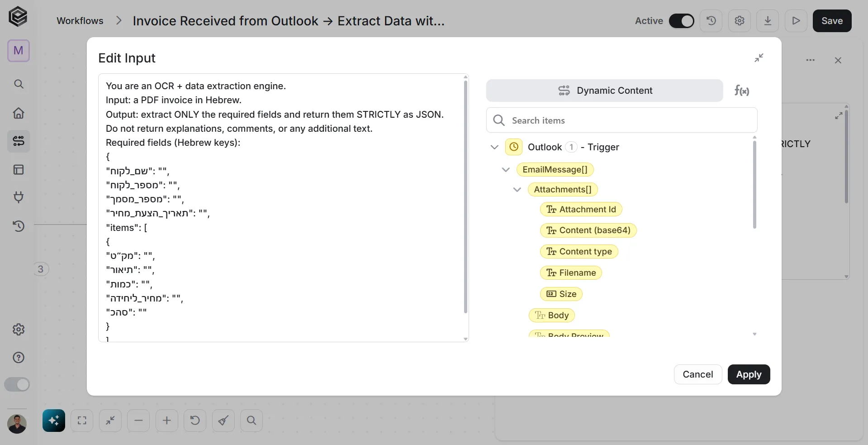Download the workflow via download icon

(x=768, y=21)
